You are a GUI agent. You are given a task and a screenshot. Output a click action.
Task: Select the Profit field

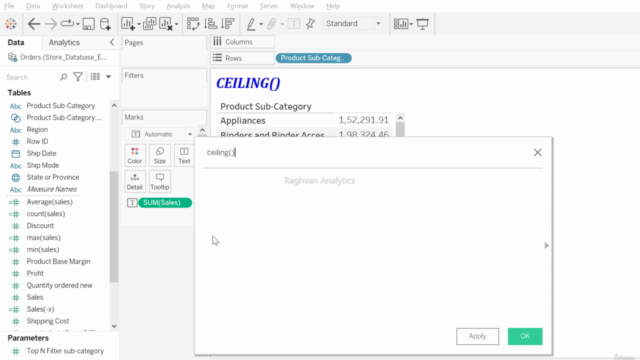pos(35,273)
